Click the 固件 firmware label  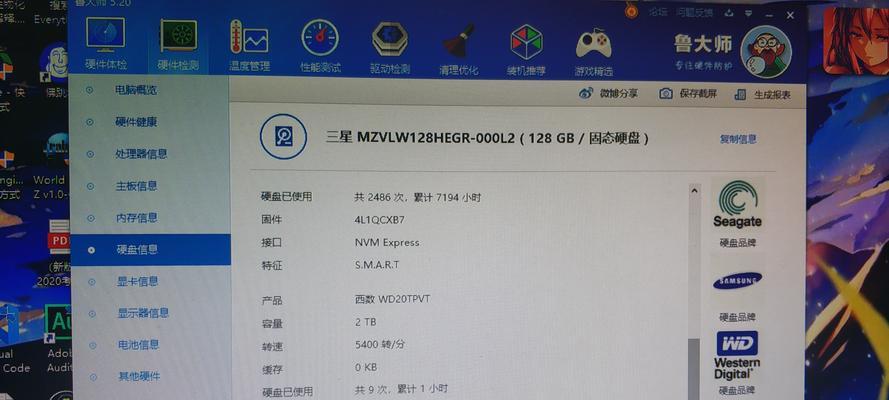coord(271,219)
